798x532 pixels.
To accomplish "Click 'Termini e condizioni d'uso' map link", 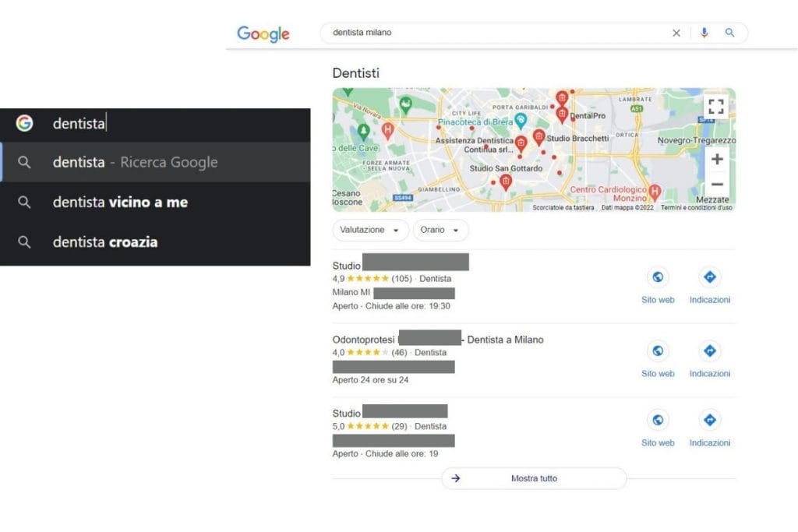I will (x=696, y=207).
